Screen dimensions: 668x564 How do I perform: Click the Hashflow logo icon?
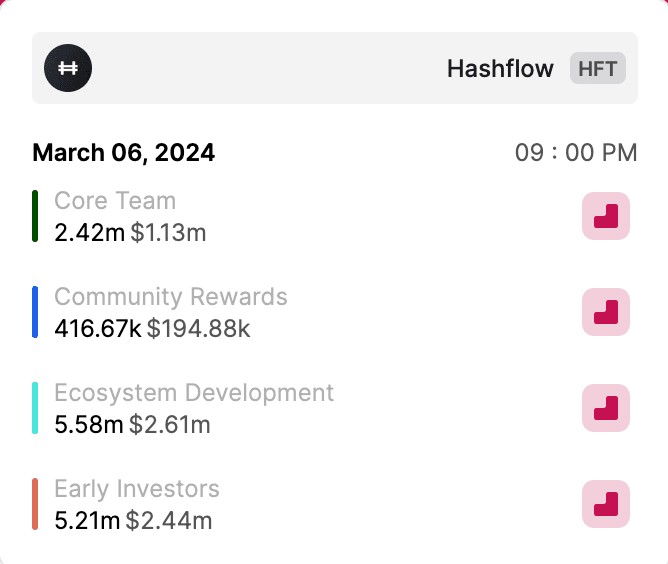(68, 68)
